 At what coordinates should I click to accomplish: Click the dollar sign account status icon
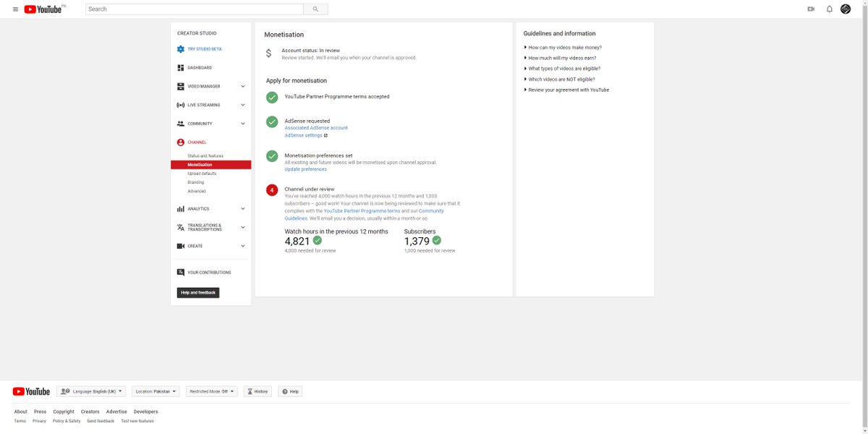click(x=268, y=54)
